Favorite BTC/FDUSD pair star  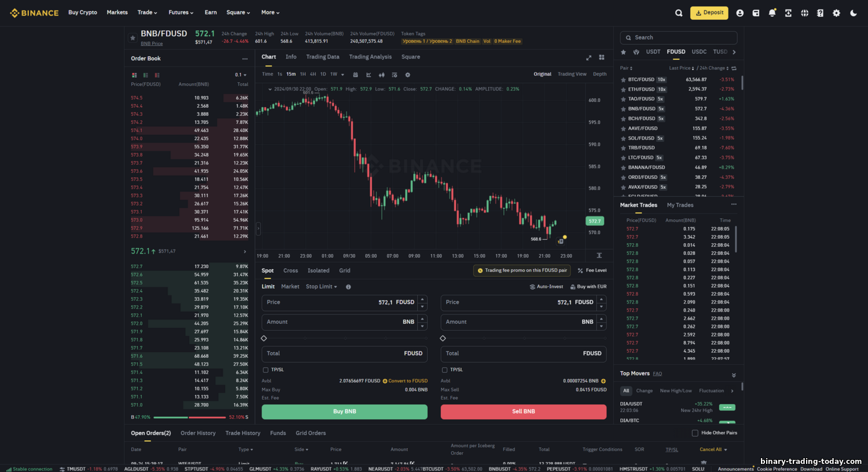pos(623,80)
